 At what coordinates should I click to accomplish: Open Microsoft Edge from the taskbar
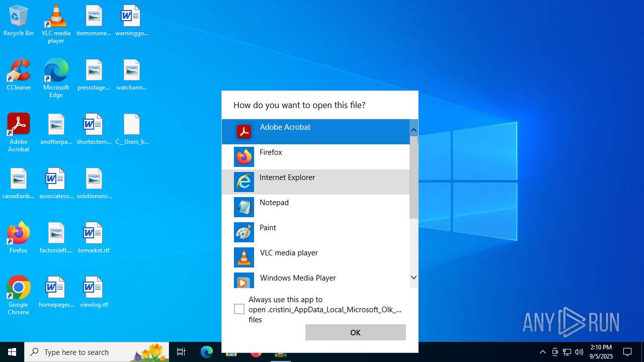pyautogui.click(x=207, y=352)
